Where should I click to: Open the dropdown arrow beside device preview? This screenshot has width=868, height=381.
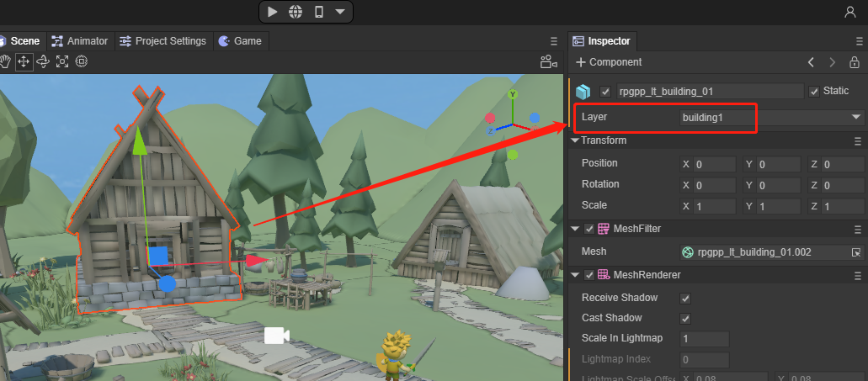coord(340,12)
